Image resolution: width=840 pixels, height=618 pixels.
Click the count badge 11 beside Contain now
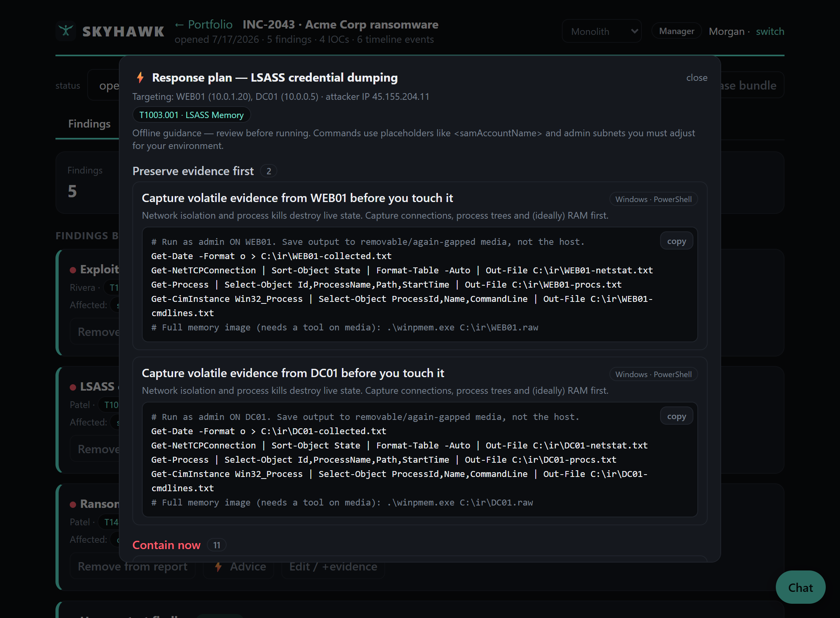(x=217, y=545)
